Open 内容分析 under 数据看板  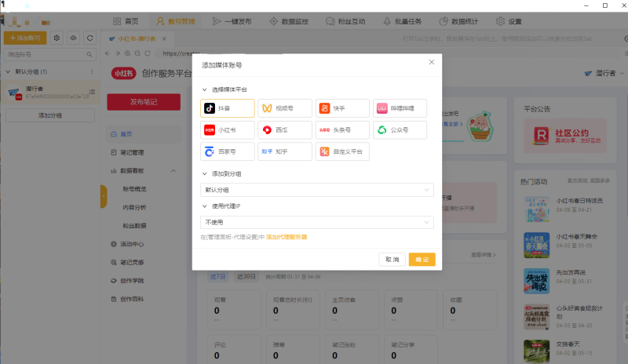(x=134, y=207)
